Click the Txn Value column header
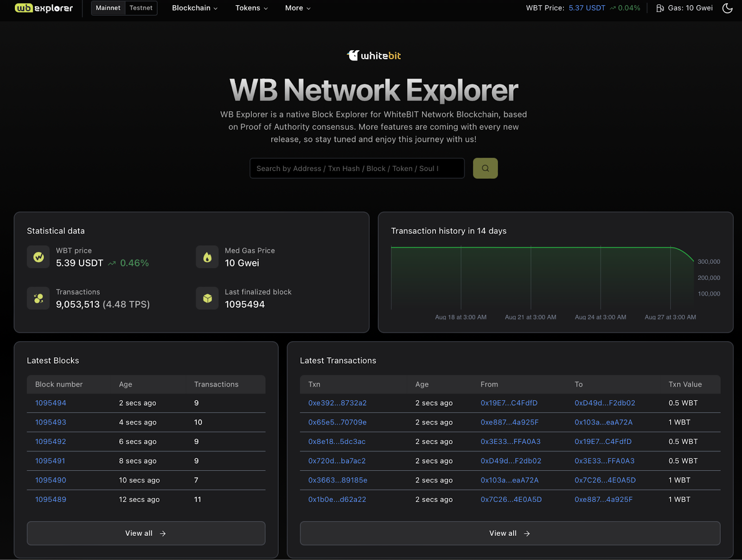The height and width of the screenshot is (560, 742). pos(685,384)
